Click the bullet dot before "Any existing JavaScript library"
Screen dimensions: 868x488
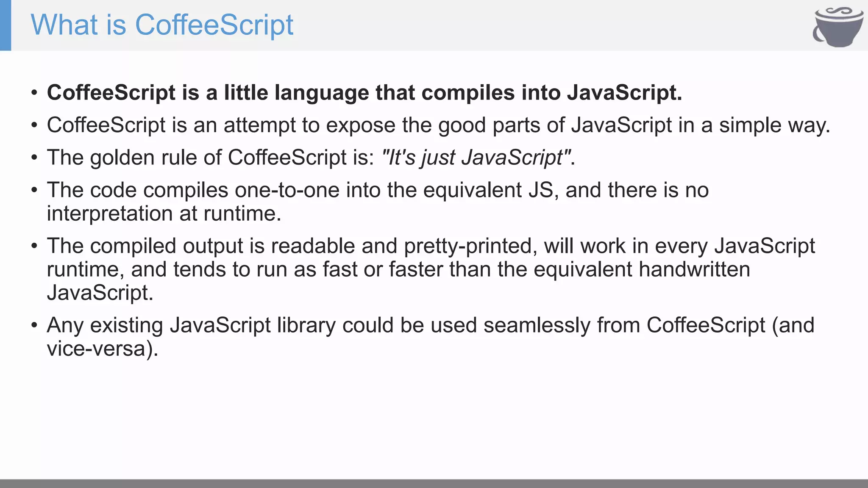click(34, 326)
